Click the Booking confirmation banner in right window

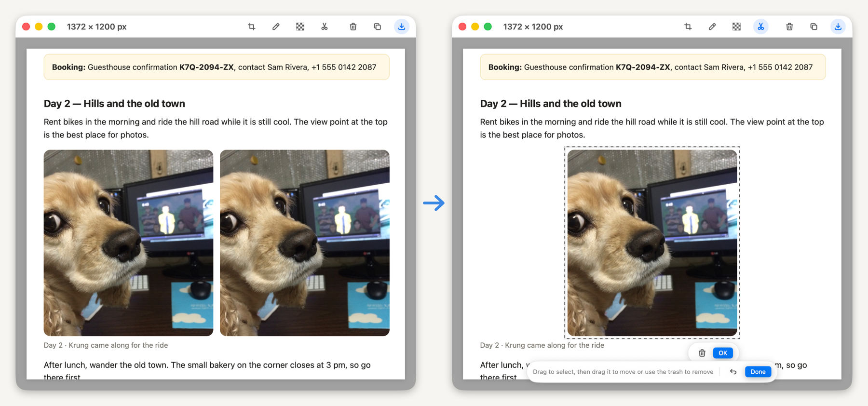pyautogui.click(x=653, y=67)
